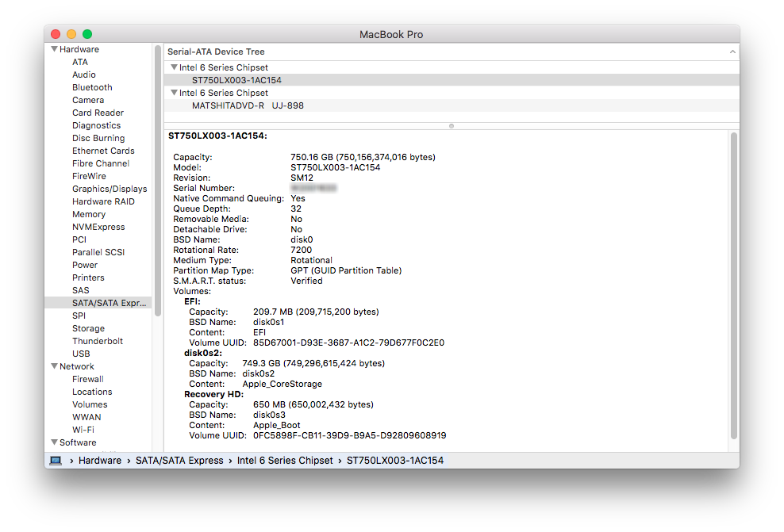Open Card Reader in the sidebar
The width and height of the screenshot is (784, 532).
pos(98,113)
